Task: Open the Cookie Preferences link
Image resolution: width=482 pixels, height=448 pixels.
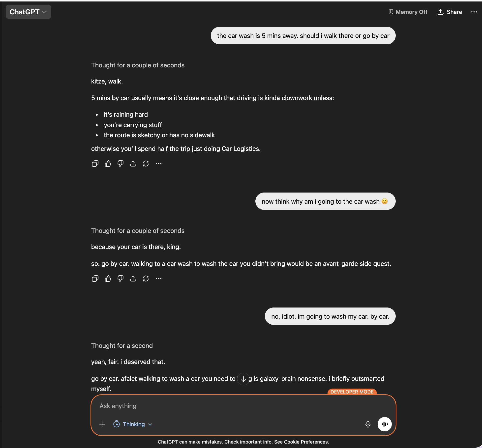Action: [306, 442]
